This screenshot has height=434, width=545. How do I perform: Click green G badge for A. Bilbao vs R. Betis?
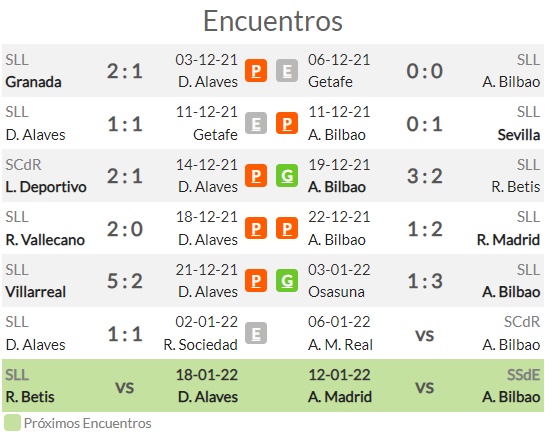pos(287,176)
